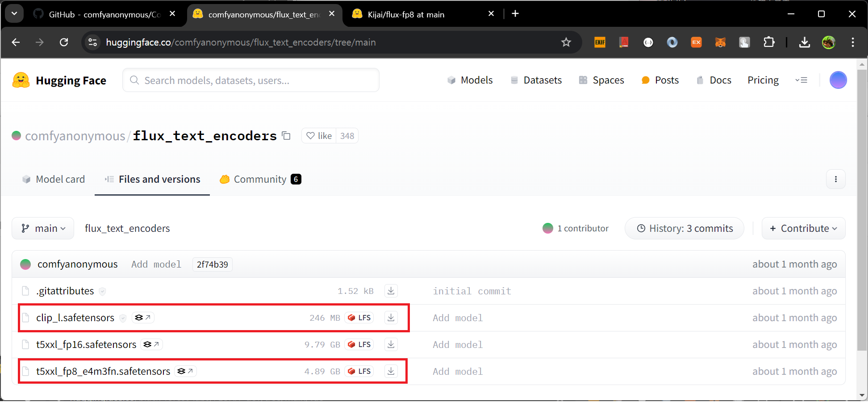Viewport: 868px width, 402px height.
Task: Open safetensors viewer for clip_l.safetensors
Action: pos(143,318)
